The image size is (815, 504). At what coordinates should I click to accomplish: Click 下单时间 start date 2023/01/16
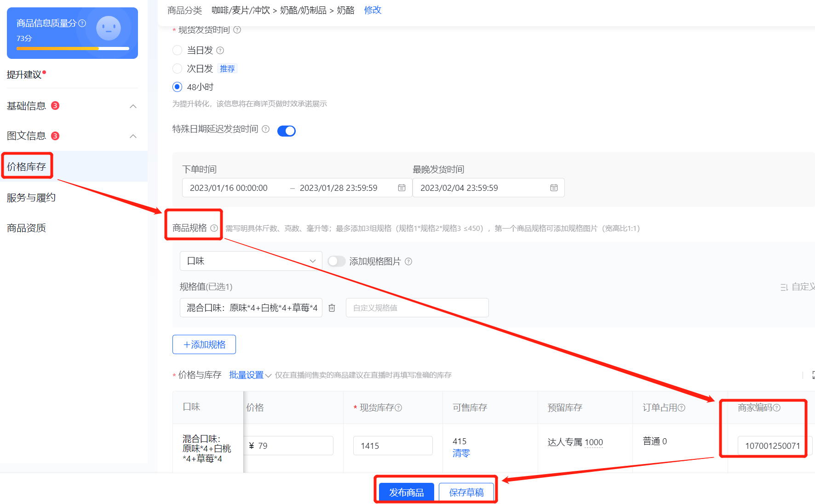(x=229, y=188)
